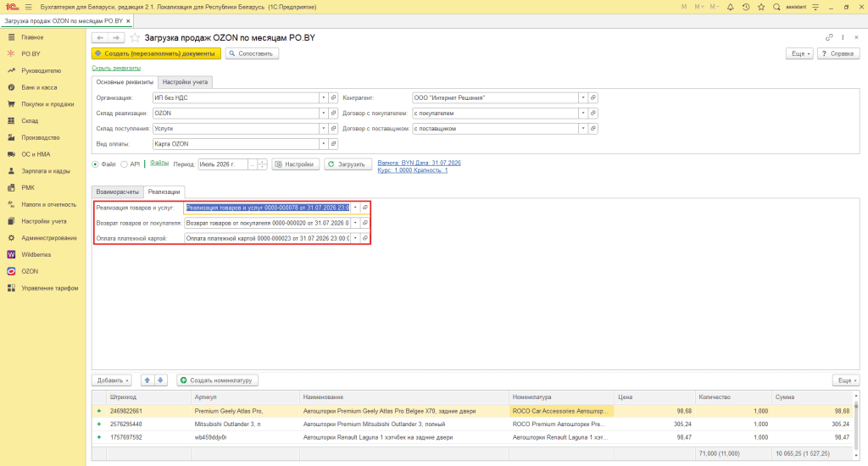
Task: Expand Реализация товаров и услуг dropdown arrow
Action: click(355, 208)
